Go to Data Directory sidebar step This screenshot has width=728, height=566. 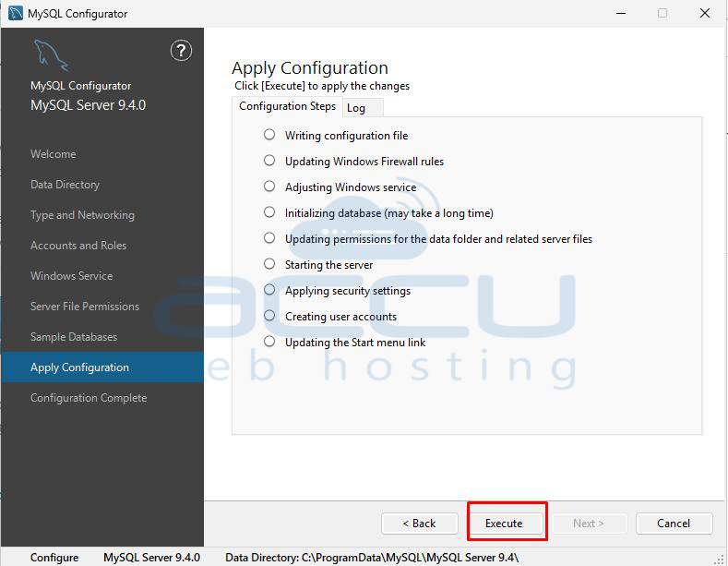pyautogui.click(x=65, y=185)
